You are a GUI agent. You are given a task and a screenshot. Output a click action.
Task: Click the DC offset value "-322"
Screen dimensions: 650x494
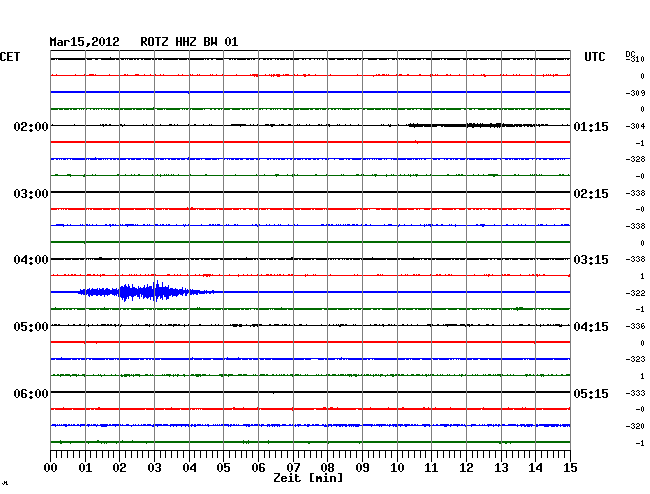[x=635, y=293]
